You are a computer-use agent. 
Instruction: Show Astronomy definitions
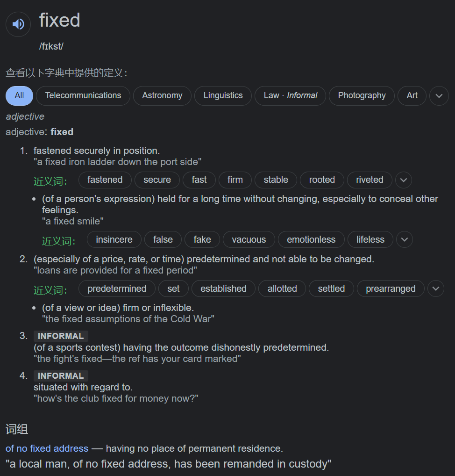tap(162, 95)
